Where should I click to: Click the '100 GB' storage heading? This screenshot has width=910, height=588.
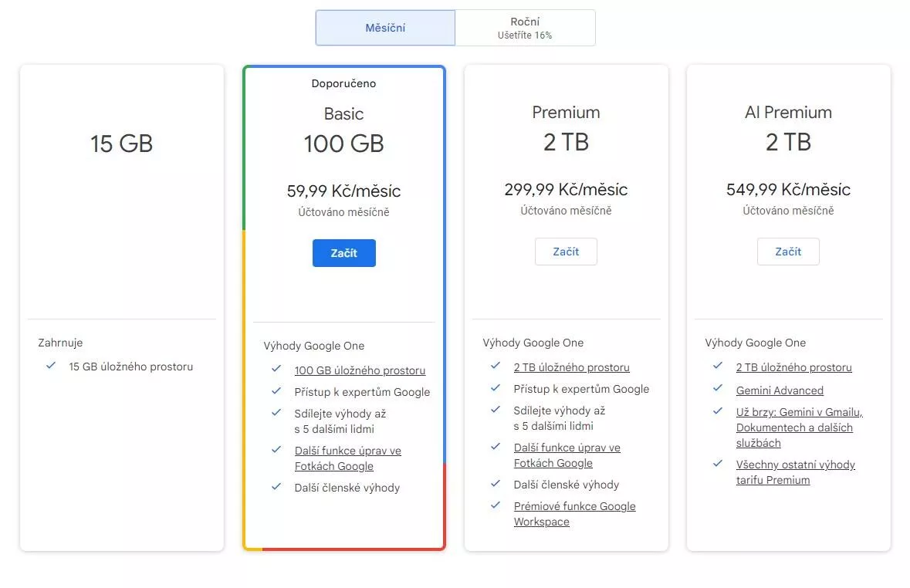[x=343, y=144]
